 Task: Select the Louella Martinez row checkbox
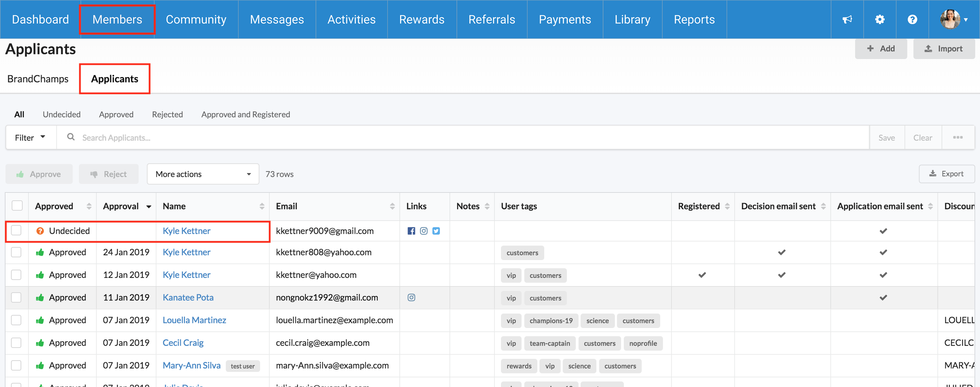[x=16, y=320]
